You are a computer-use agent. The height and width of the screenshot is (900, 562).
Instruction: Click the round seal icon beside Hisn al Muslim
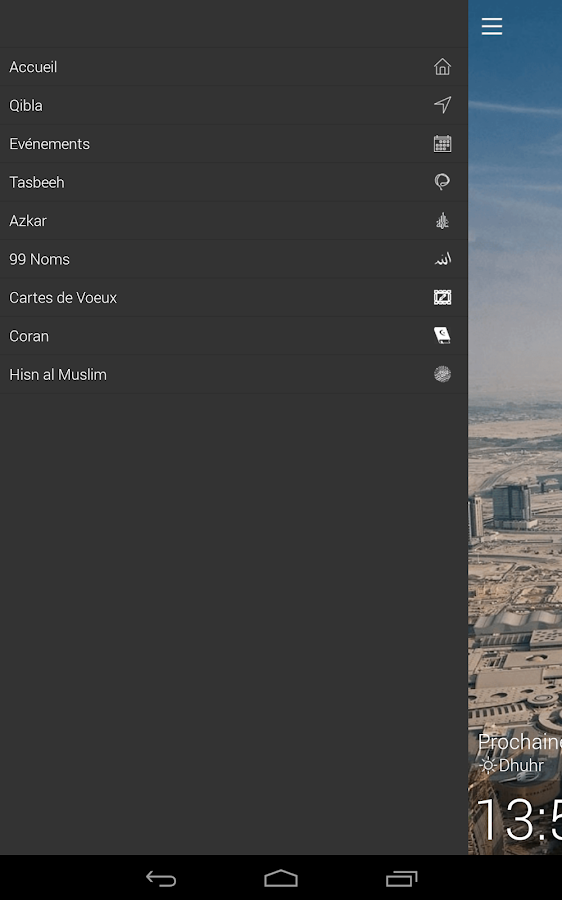pos(442,374)
